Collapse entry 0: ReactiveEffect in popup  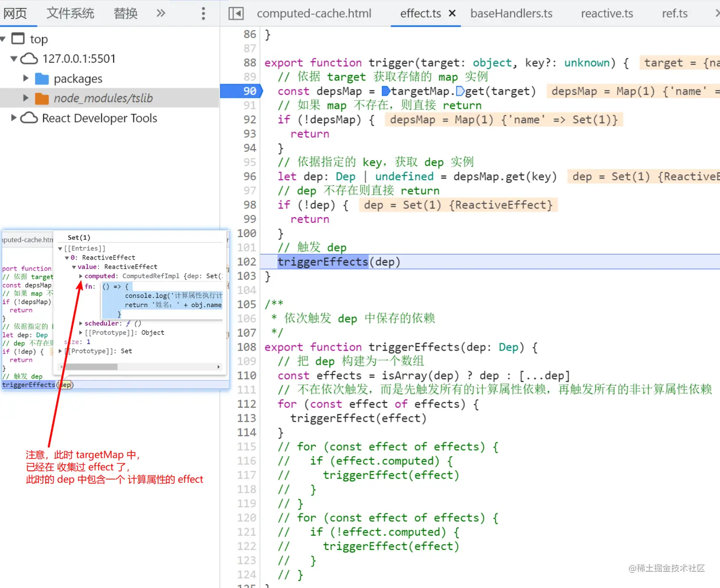[x=67, y=258]
